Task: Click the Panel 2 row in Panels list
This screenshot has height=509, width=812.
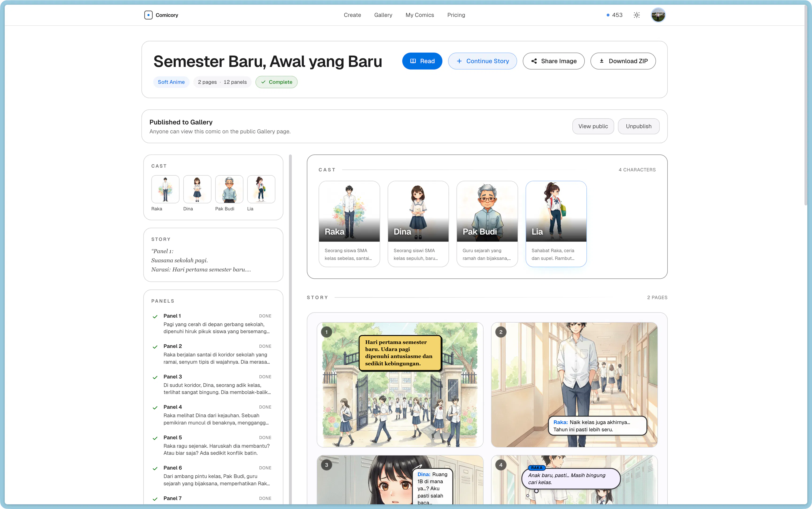Action: (x=213, y=354)
